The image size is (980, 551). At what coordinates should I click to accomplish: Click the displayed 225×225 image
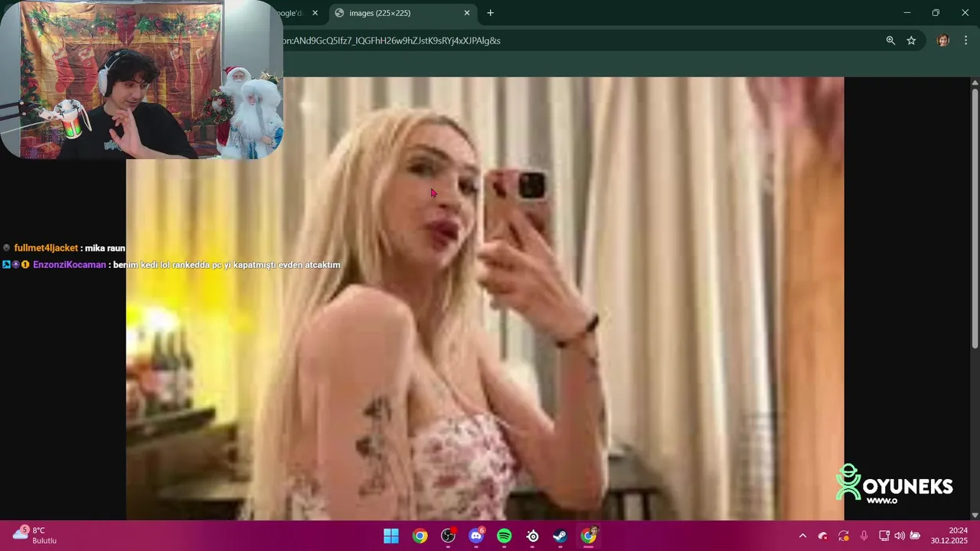485,298
